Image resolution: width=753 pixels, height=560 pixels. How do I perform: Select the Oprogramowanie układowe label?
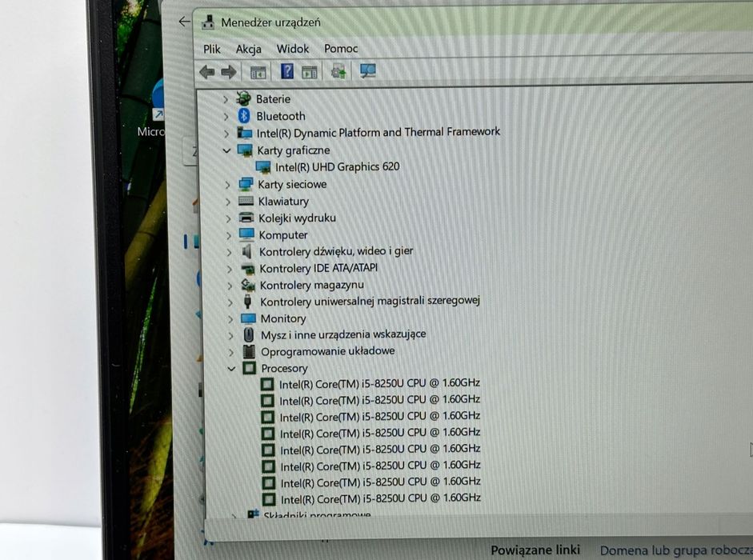tap(328, 351)
